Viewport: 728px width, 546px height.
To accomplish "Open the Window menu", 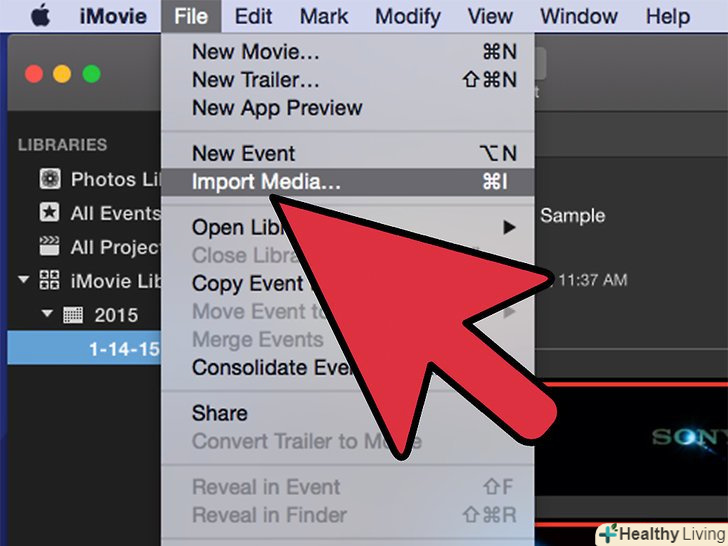I will (579, 16).
